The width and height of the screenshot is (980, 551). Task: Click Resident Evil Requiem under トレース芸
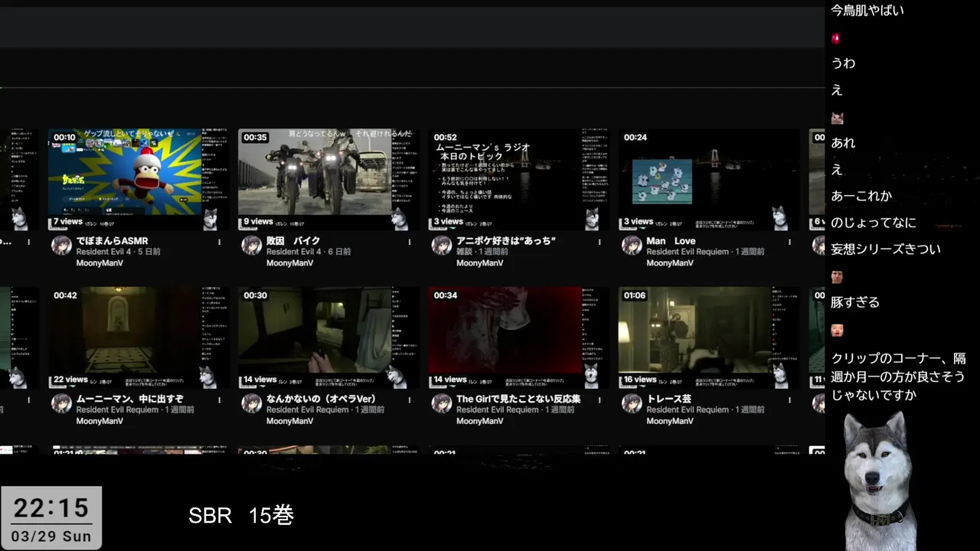coord(687,409)
